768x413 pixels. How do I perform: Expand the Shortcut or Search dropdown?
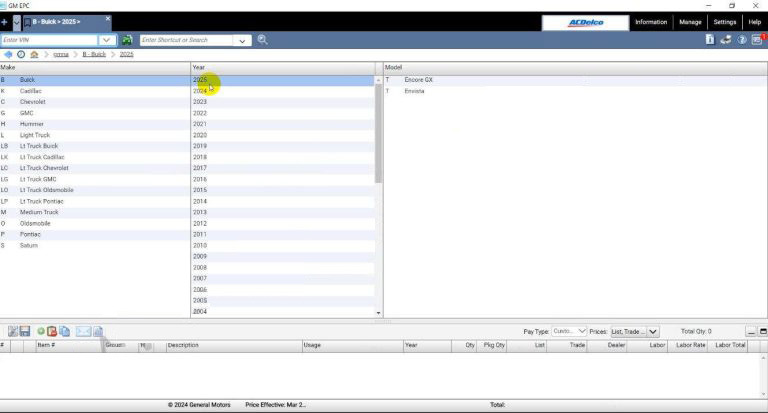(242, 41)
